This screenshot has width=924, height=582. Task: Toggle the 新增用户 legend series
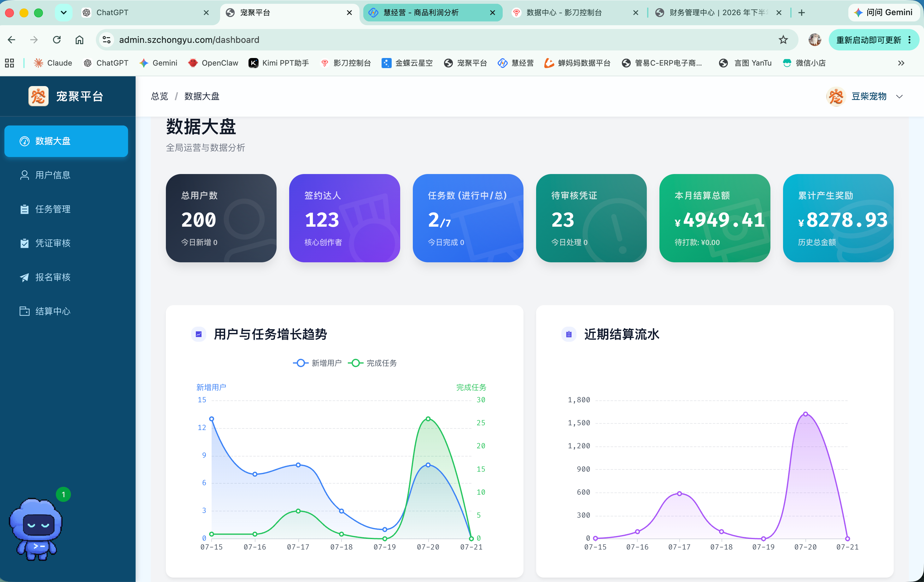(317, 363)
